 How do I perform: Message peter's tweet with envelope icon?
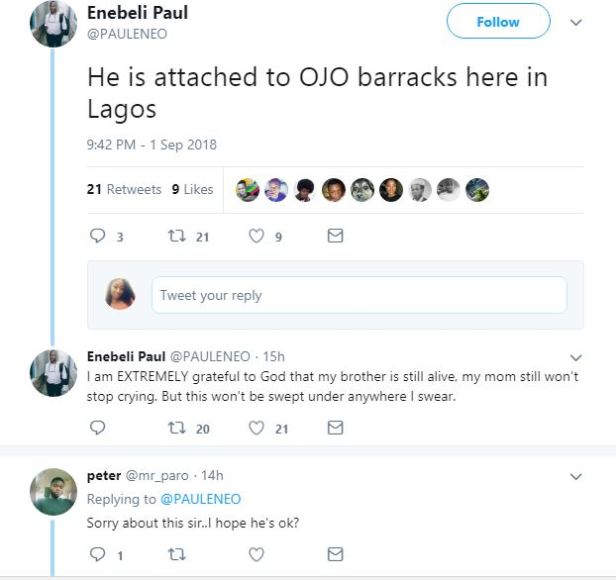point(336,554)
